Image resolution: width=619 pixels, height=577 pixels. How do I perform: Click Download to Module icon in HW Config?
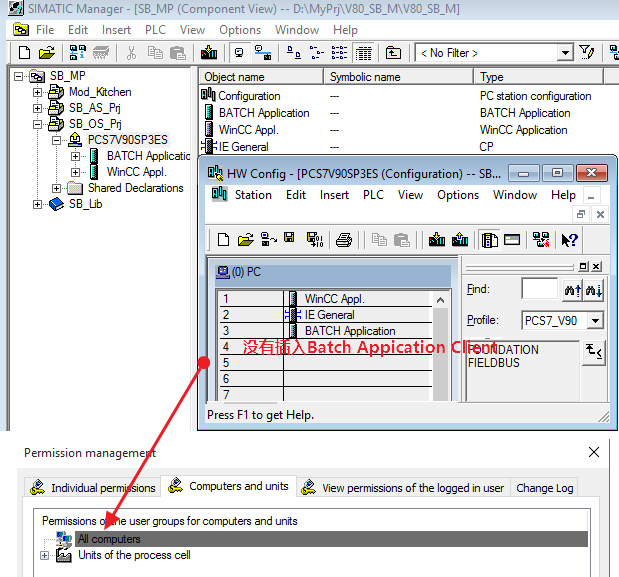(x=437, y=240)
